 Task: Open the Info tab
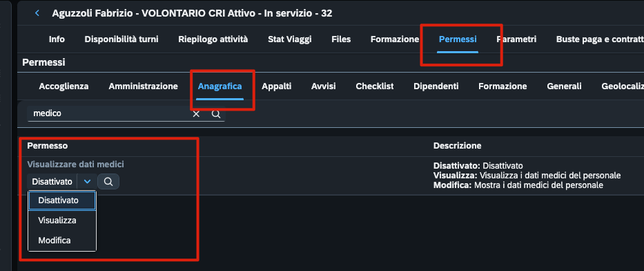(57, 39)
